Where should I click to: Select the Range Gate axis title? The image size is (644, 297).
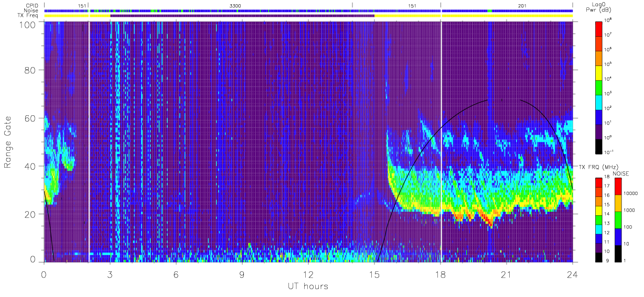[x=8, y=142]
